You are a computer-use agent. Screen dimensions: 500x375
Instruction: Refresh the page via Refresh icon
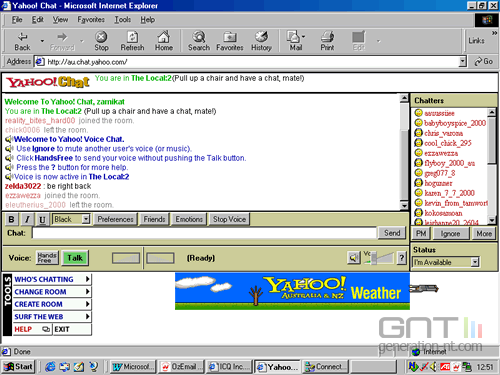coord(132,41)
